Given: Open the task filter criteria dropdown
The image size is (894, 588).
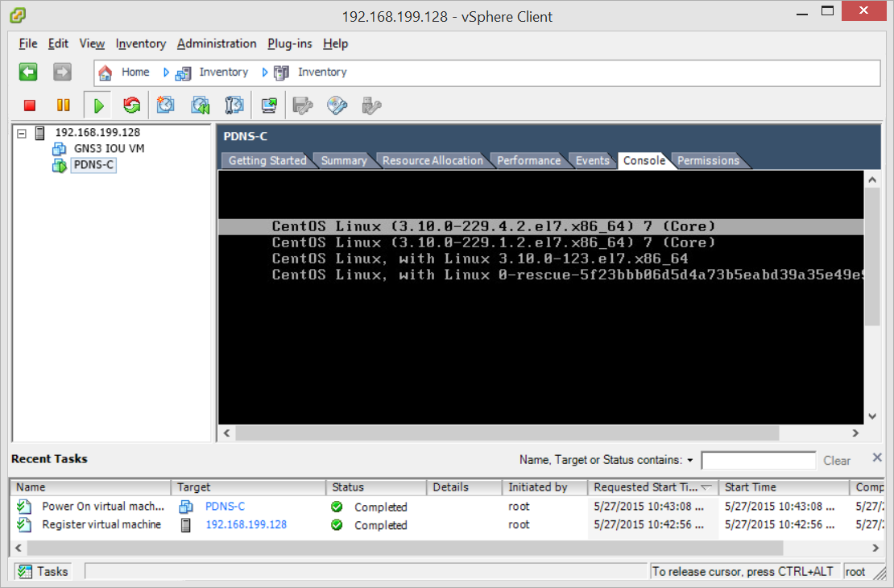Looking at the screenshot, I should (x=690, y=460).
